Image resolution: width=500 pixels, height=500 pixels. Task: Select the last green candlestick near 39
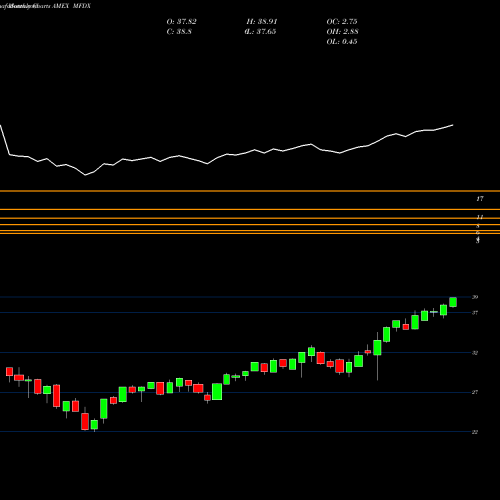(x=453, y=302)
